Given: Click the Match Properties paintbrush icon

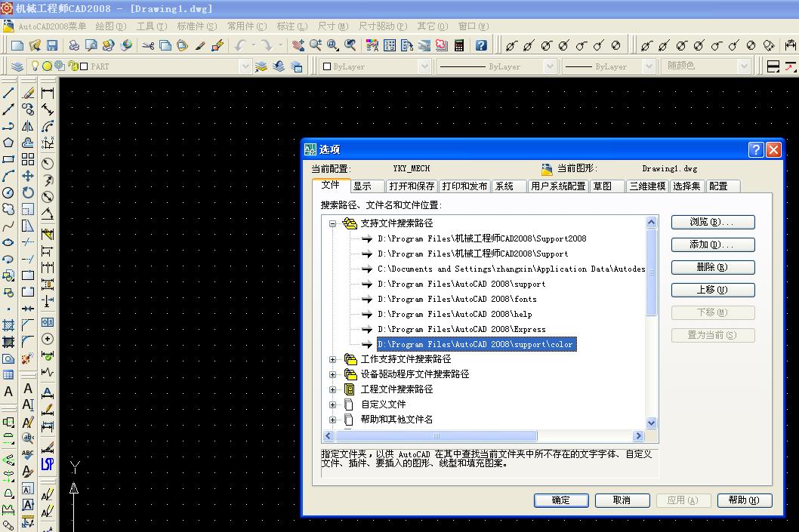Looking at the screenshot, I should 199,46.
